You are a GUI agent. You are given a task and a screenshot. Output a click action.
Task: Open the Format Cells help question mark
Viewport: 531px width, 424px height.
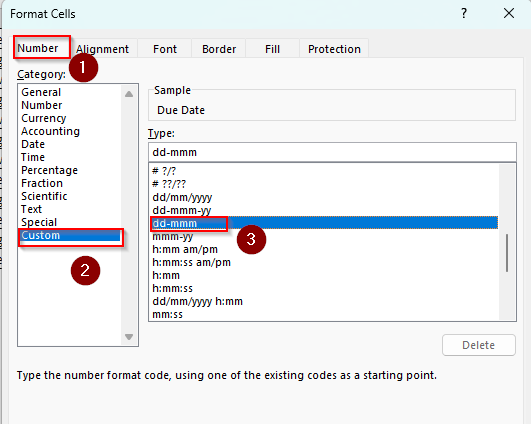(464, 14)
